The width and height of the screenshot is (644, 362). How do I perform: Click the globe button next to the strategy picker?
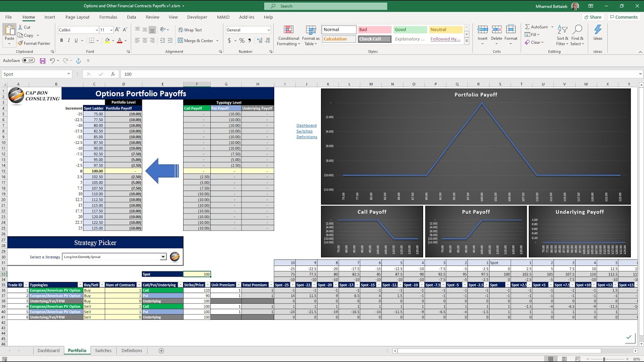coord(175,256)
